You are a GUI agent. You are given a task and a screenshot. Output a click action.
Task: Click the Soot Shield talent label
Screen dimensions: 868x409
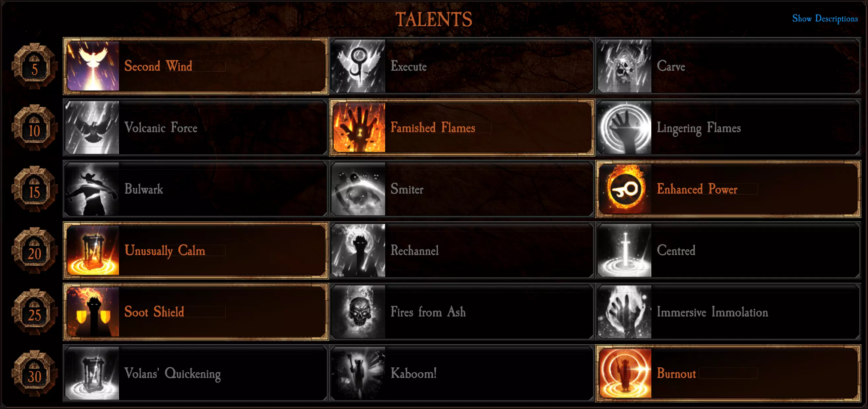(154, 312)
